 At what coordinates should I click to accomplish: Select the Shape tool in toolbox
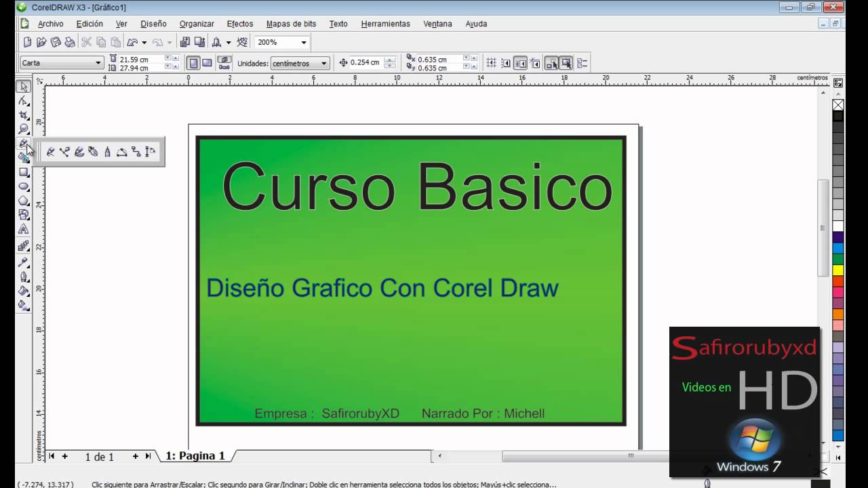tap(24, 100)
